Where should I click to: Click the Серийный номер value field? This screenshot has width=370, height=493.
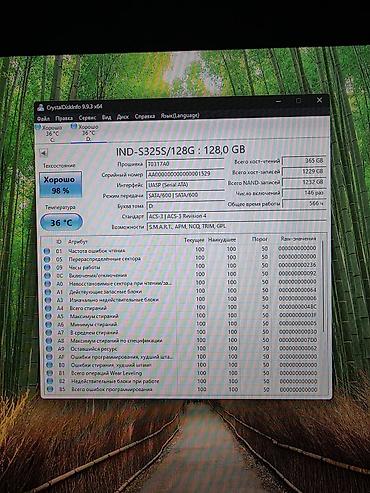[185, 174]
